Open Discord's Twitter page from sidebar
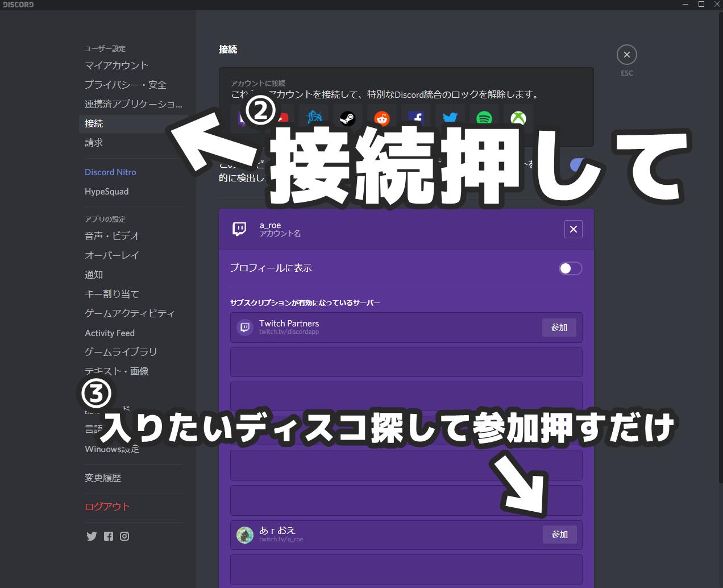723x588 pixels. click(x=92, y=536)
